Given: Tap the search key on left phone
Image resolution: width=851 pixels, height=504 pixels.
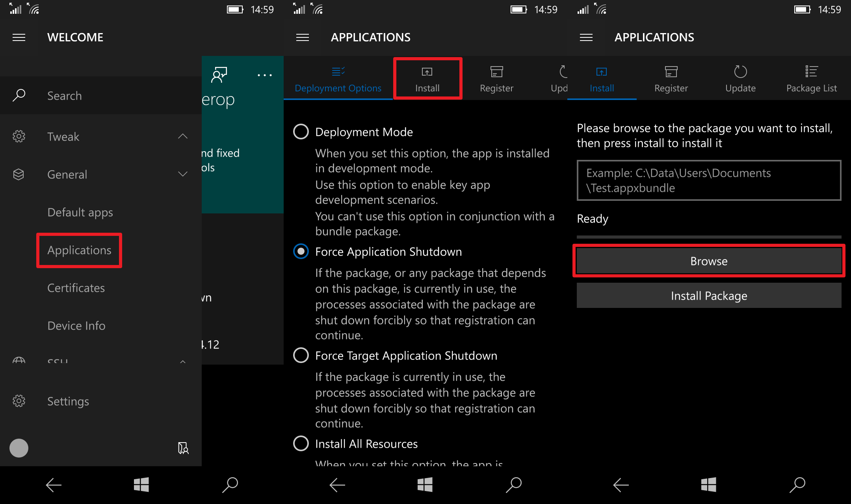Looking at the screenshot, I should [230, 485].
